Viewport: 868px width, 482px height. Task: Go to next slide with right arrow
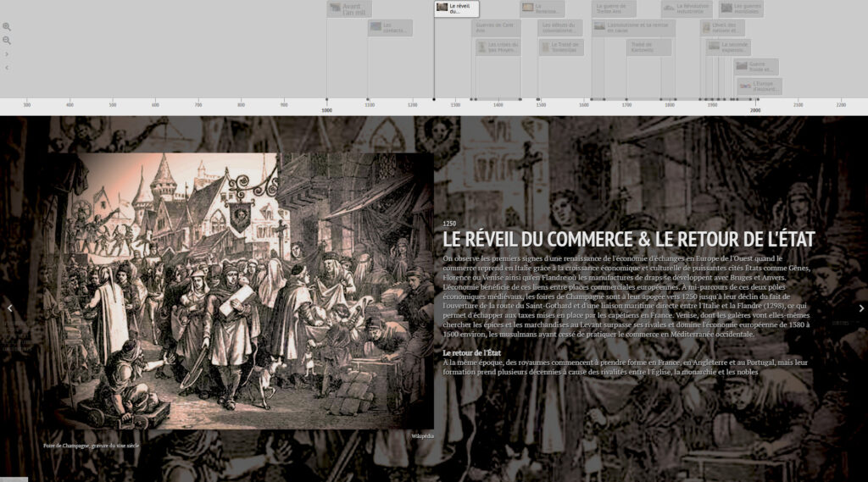point(861,308)
